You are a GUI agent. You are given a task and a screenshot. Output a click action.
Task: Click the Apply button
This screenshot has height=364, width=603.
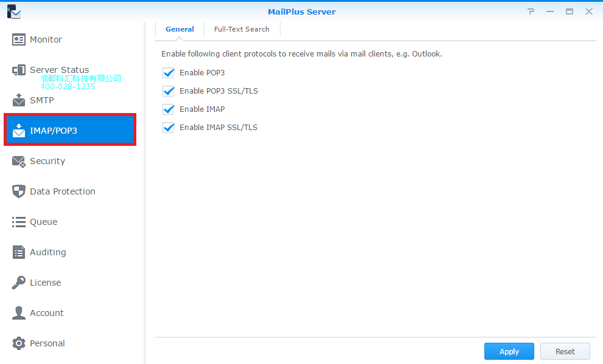(509, 351)
